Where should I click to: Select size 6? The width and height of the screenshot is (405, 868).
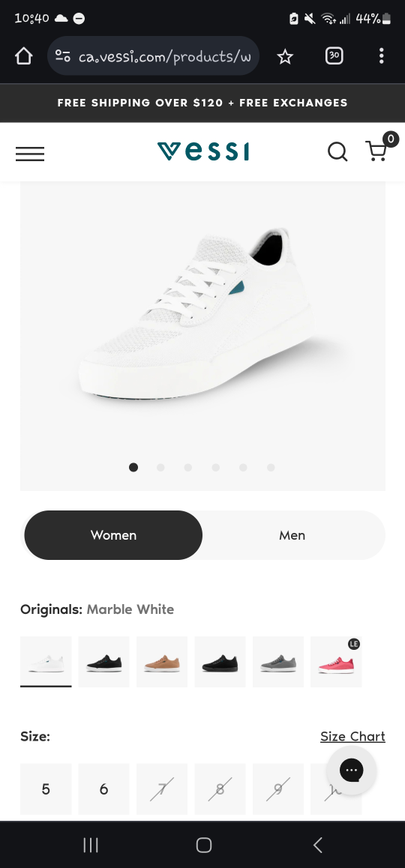[103, 789]
